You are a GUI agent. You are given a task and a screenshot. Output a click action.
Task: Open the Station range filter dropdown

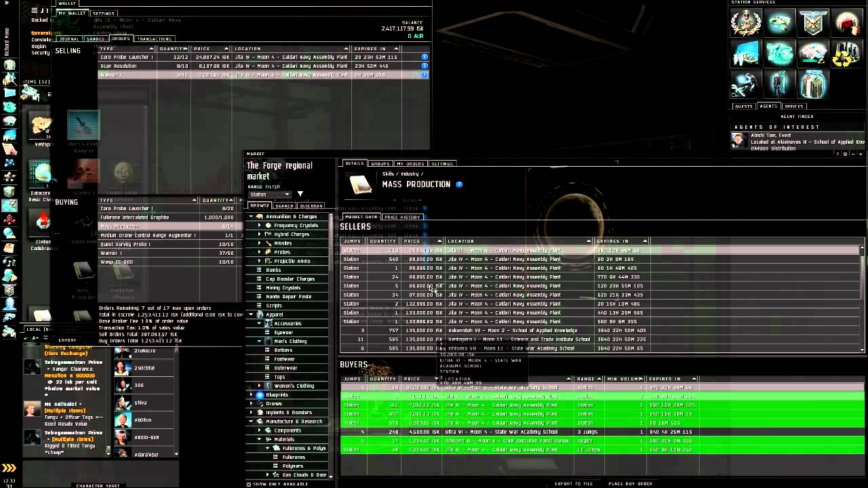(269, 195)
